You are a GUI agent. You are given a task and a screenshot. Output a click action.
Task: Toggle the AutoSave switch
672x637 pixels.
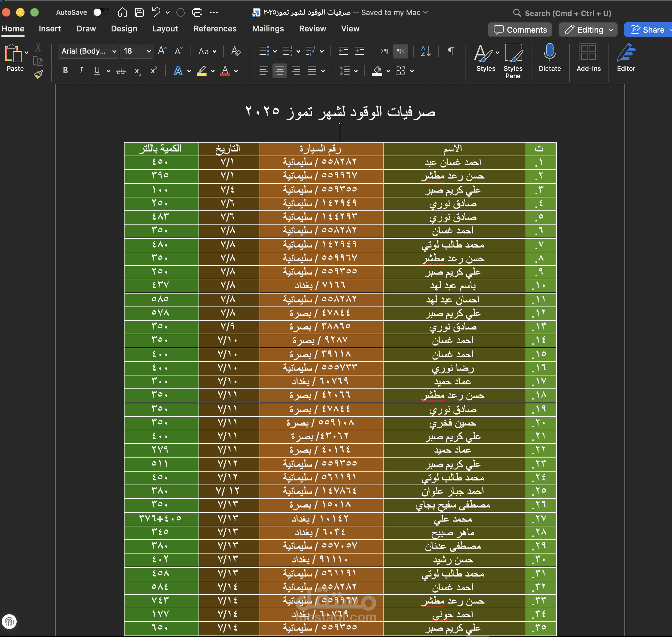101,13
